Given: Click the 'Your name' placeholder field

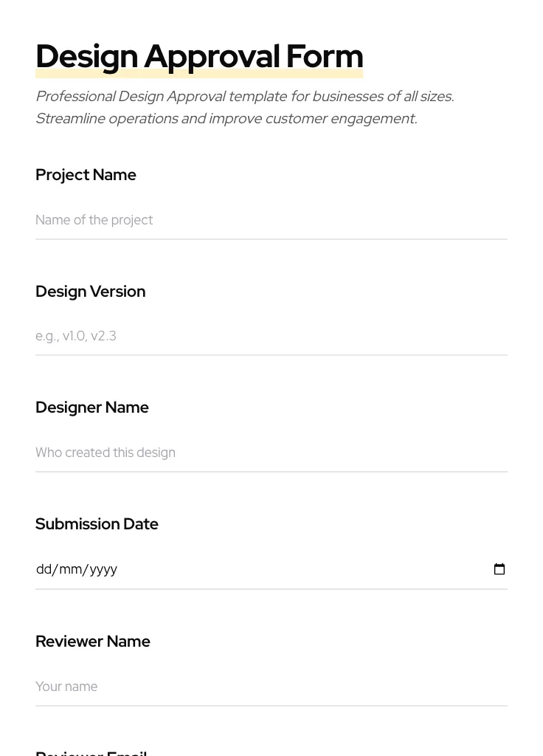Looking at the screenshot, I should [x=66, y=687].
